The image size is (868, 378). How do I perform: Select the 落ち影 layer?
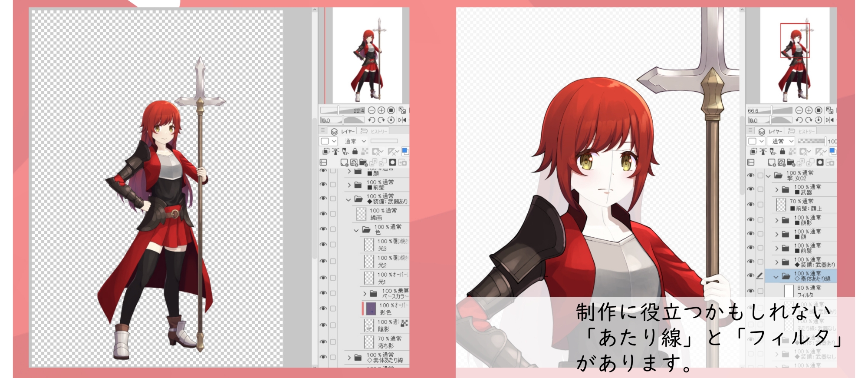pos(388,342)
